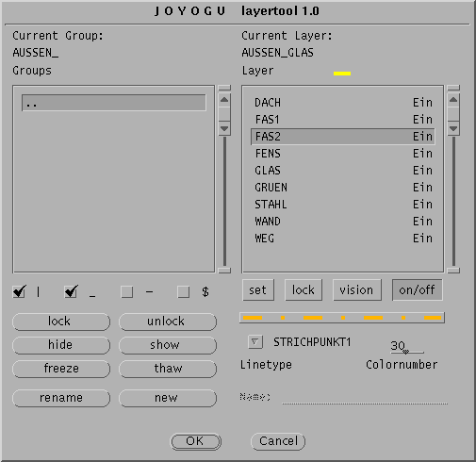
Task: Click the Groups list vertical scrollbar track
Action: coord(224,201)
